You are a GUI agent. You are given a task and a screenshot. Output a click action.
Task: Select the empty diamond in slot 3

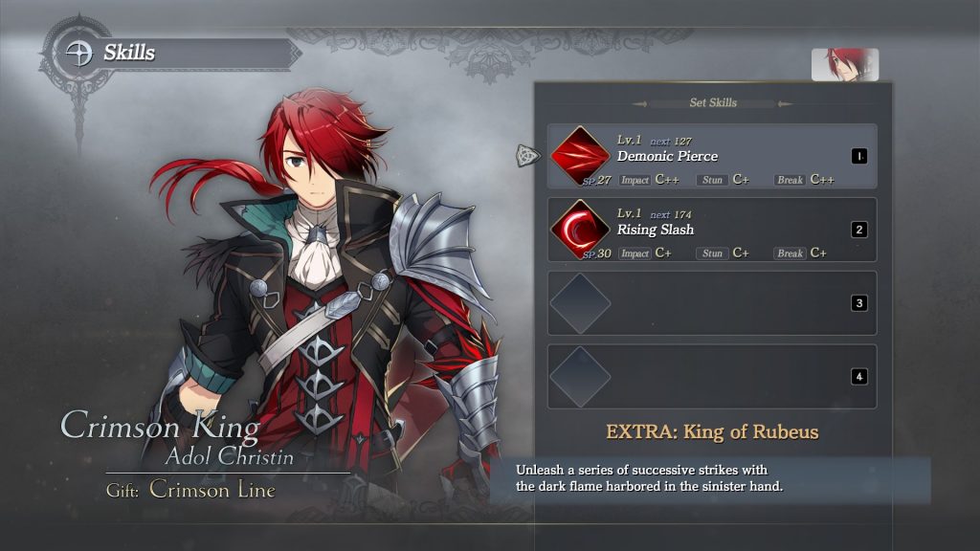580,303
